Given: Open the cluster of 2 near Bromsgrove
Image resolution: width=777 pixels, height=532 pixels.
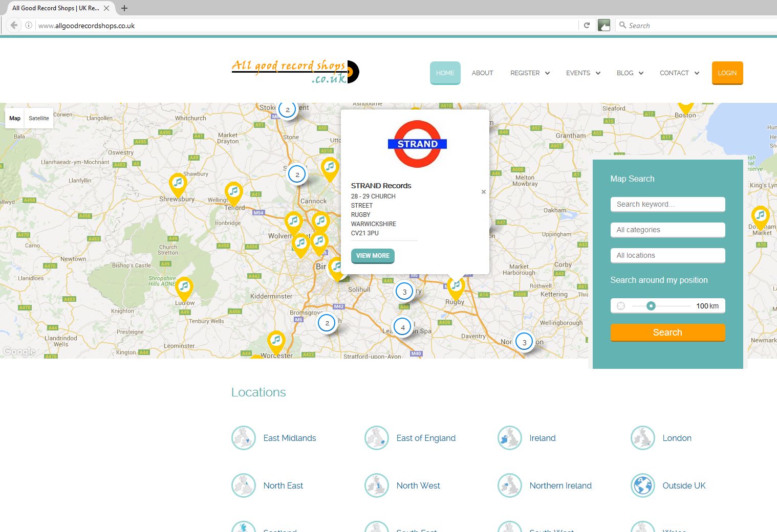Looking at the screenshot, I should tap(327, 323).
